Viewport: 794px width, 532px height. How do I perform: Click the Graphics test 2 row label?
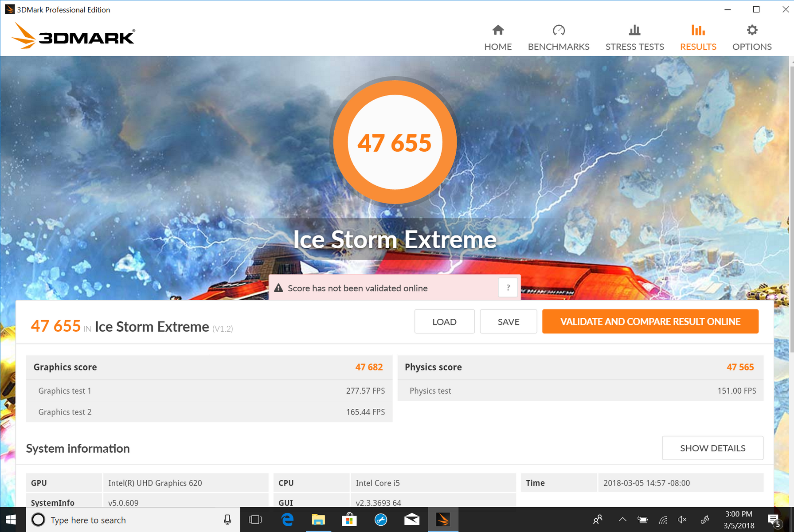tap(65, 412)
